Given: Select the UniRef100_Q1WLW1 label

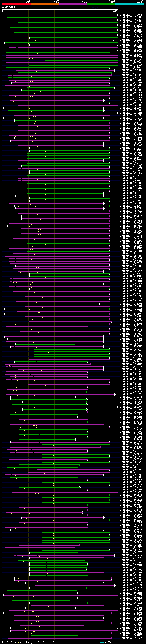Looking at the screenshot, I should coord(131,50).
